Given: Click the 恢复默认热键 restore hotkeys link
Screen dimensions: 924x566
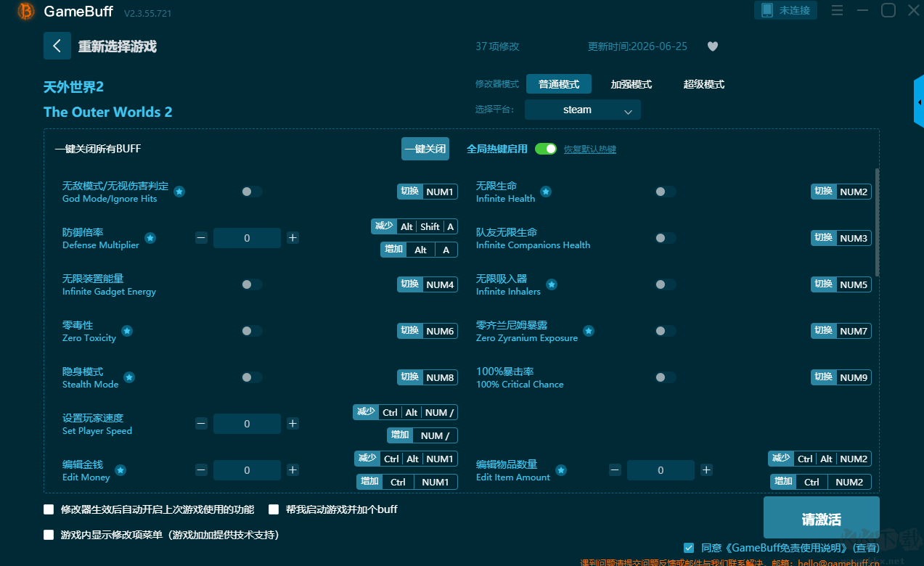Looking at the screenshot, I should [x=590, y=149].
